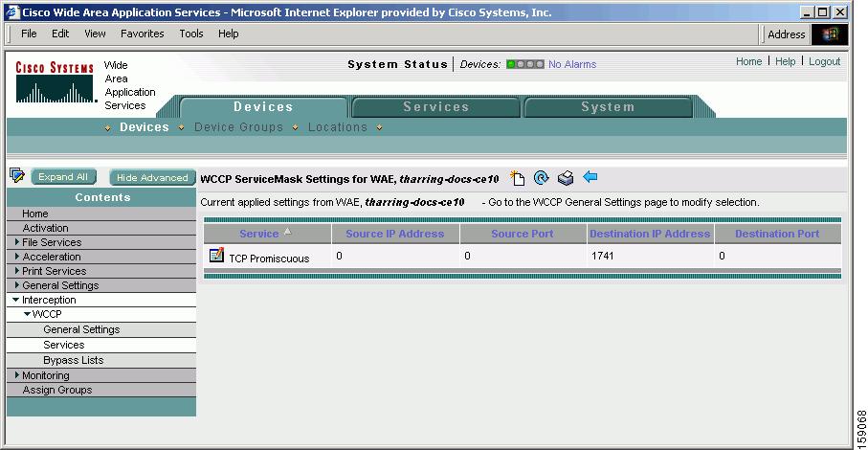868x450 pixels.
Task: Expand the Monitoring section
Action: point(17,374)
